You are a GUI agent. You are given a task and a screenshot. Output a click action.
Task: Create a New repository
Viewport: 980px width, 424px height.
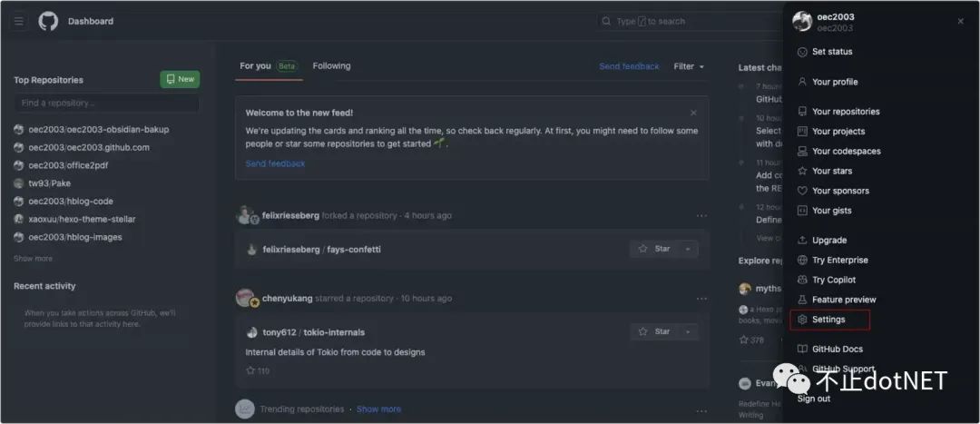point(180,80)
